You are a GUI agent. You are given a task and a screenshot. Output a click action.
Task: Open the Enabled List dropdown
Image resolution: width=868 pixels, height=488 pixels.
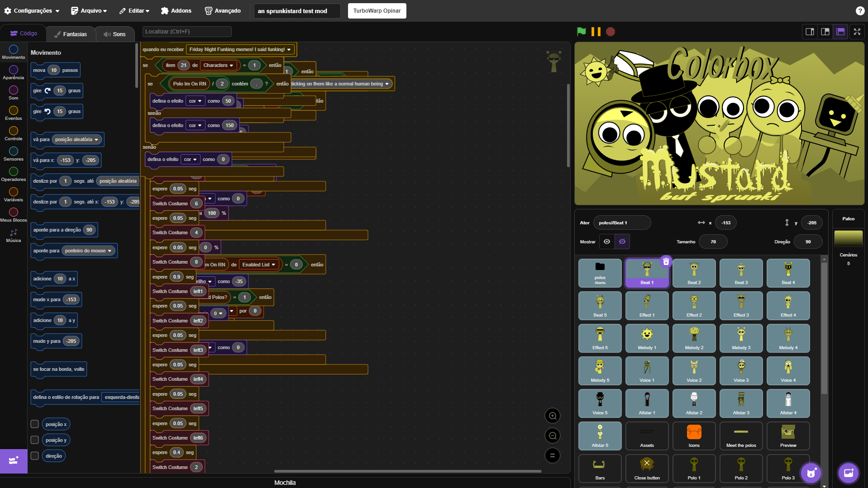pos(259,265)
